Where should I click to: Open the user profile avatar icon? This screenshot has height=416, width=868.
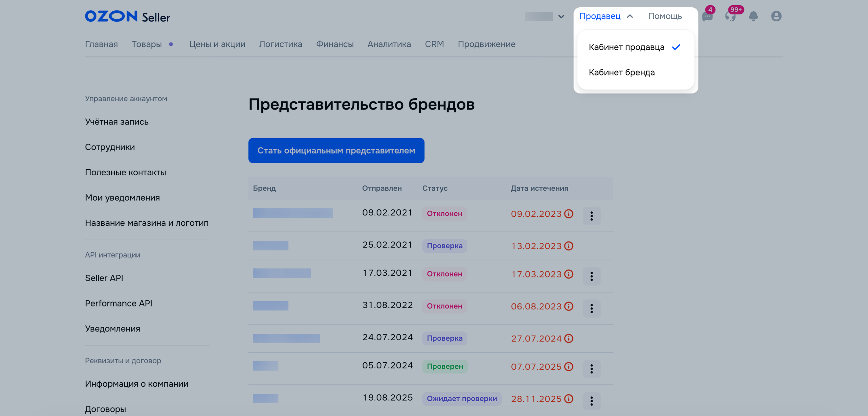[776, 16]
